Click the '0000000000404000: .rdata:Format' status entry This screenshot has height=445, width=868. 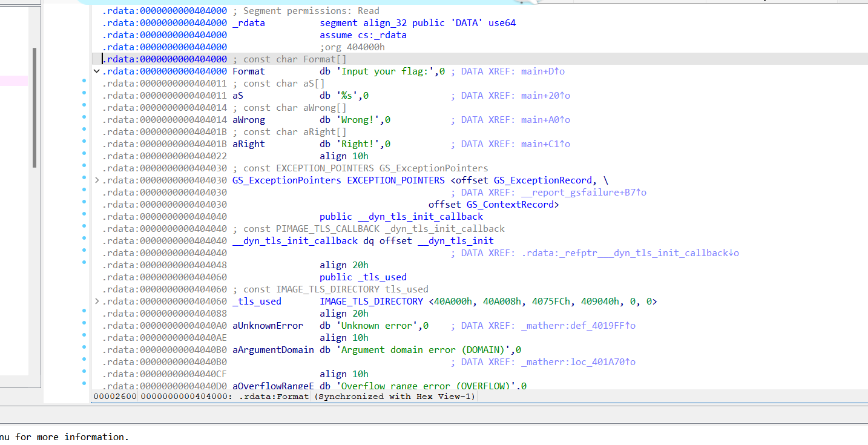tap(225, 397)
